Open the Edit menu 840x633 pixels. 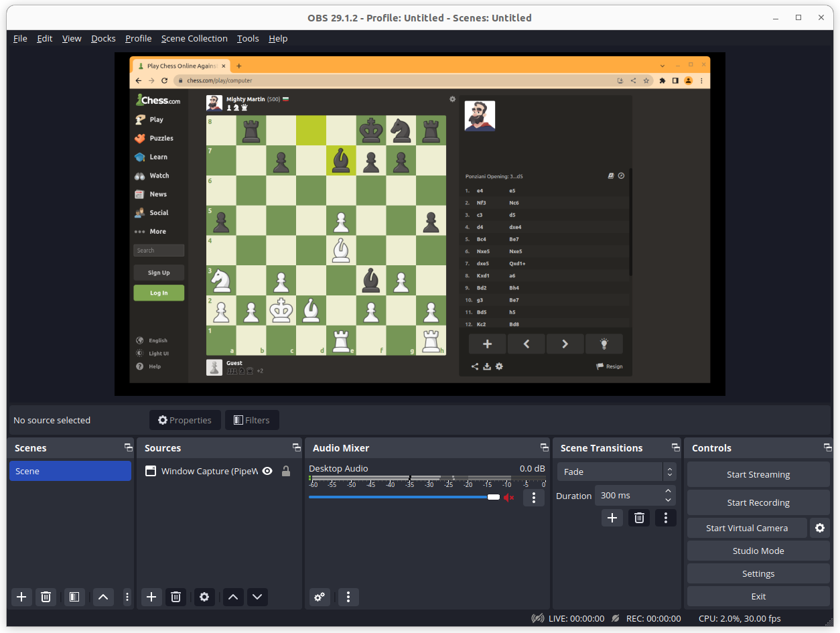click(x=45, y=38)
